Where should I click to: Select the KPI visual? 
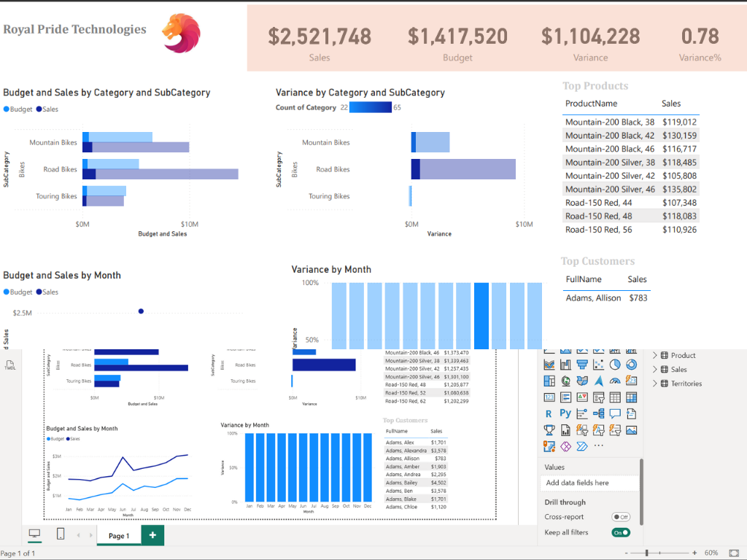click(x=582, y=397)
